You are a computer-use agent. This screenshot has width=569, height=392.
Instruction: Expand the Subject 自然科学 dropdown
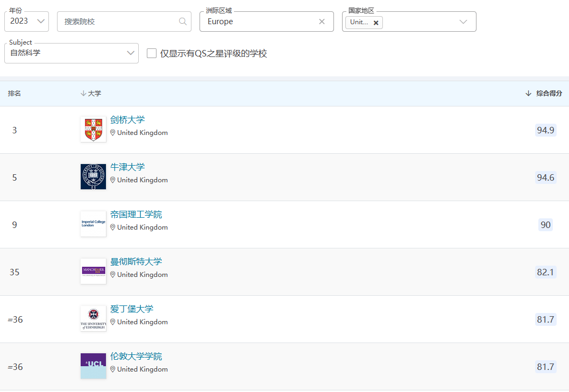72,53
